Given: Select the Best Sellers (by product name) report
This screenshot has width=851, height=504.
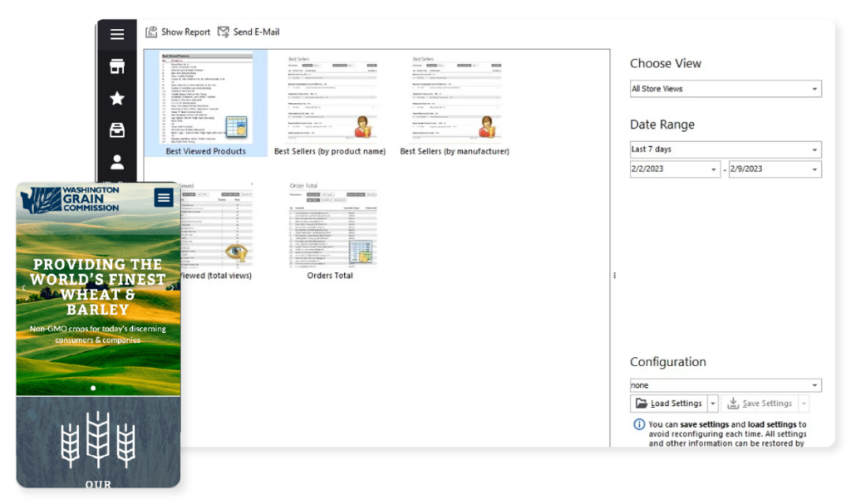Looking at the screenshot, I should (x=329, y=105).
